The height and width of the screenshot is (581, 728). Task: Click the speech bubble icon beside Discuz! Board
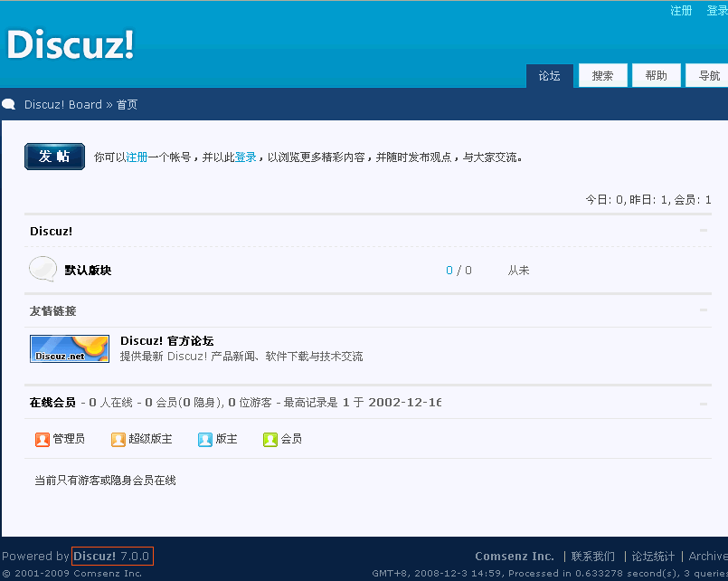click(x=9, y=104)
